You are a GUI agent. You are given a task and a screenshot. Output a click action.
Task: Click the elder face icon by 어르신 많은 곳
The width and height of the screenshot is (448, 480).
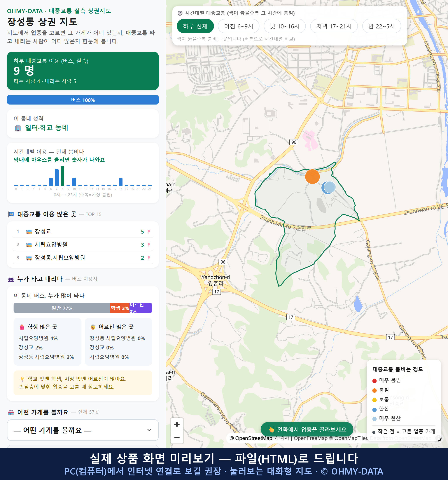click(x=93, y=327)
